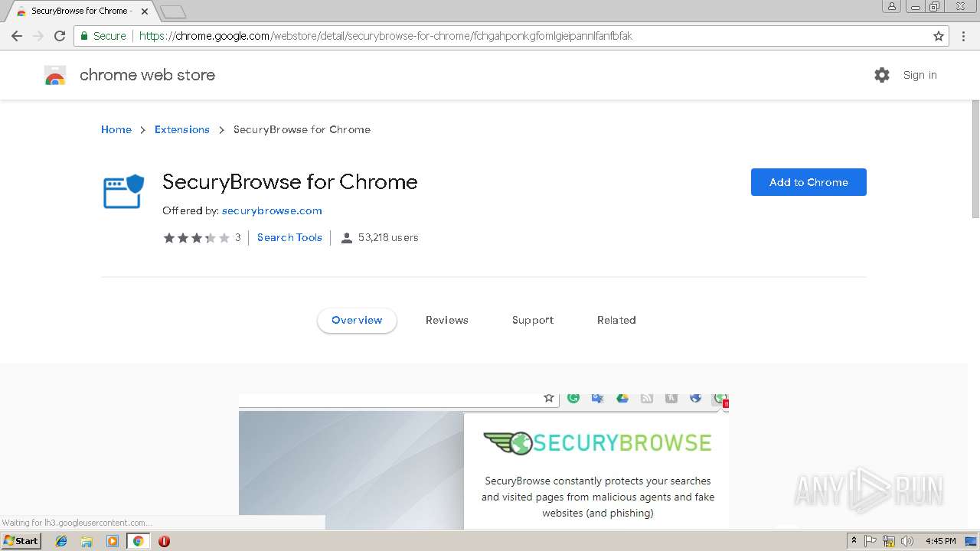Click the SecuryBrowse for Chrome title heading
Image resolution: width=980 pixels, height=551 pixels.
click(290, 182)
